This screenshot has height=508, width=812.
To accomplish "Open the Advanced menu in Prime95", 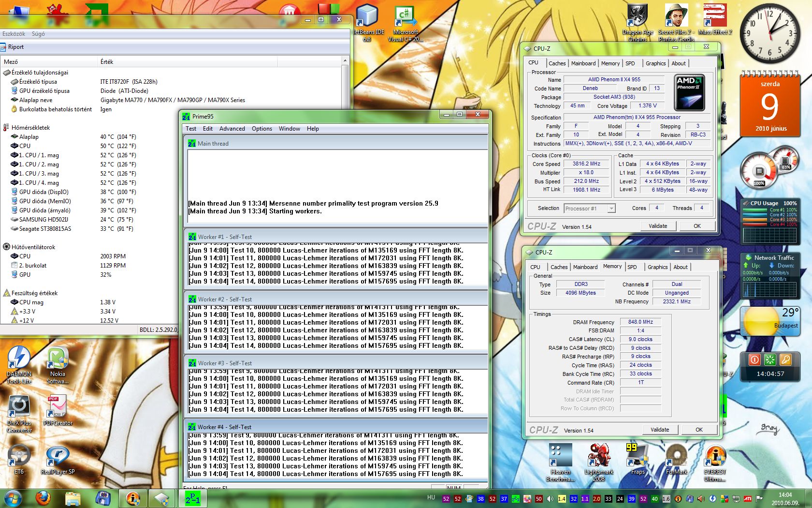I will [x=232, y=129].
